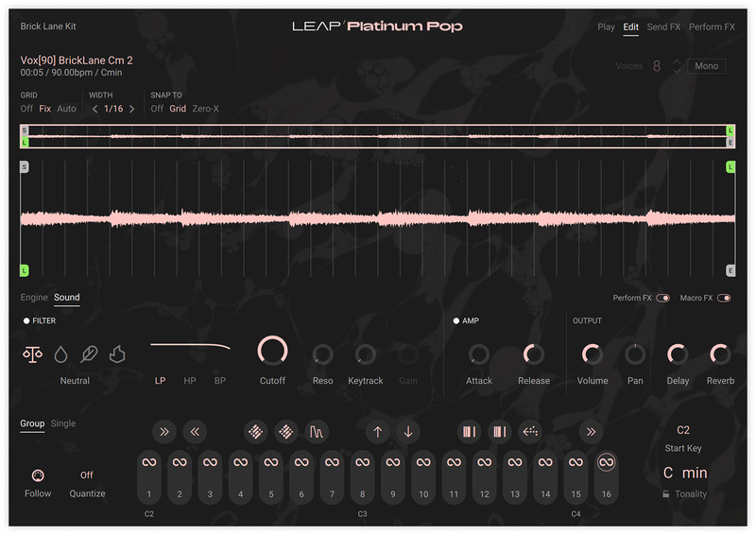Toggle the FILTER section on/off dot
756x535 pixels.
tap(26, 320)
